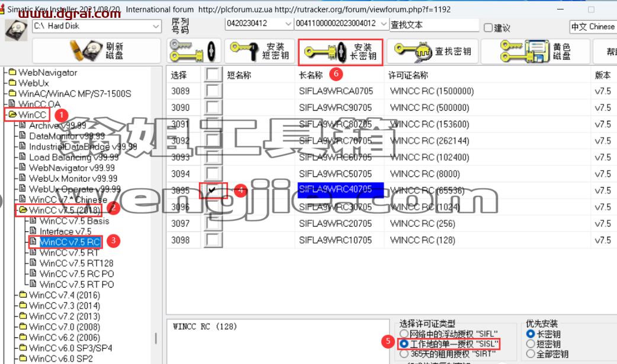This screenshot has width=617, height=364.
Task: Check the box for row 3089
Action: (x=213, y=91)
